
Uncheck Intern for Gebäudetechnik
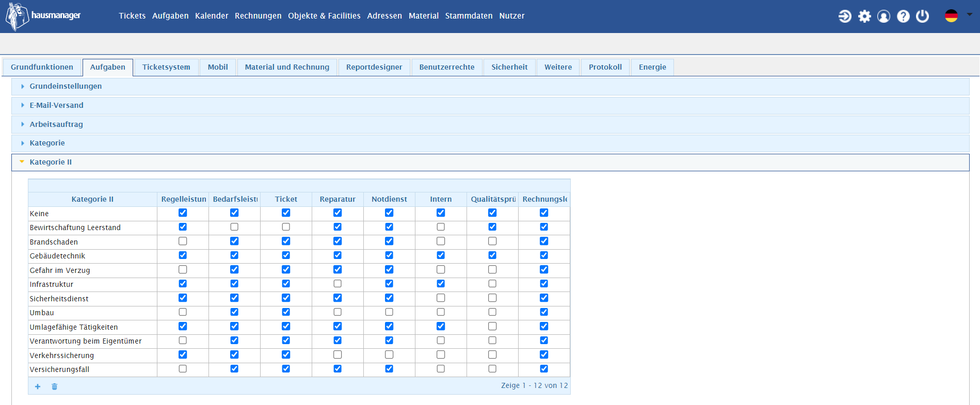pyautogui.click(x=441, y=255)
